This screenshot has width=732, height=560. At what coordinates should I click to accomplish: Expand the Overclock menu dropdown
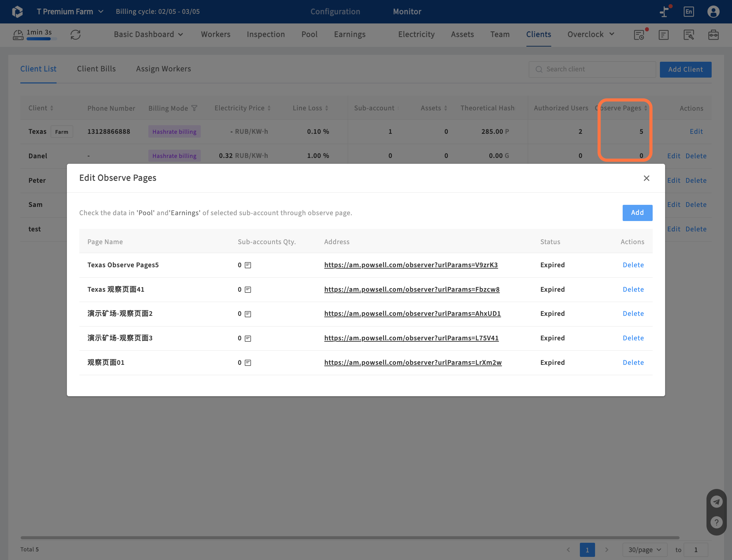point(612,34)
